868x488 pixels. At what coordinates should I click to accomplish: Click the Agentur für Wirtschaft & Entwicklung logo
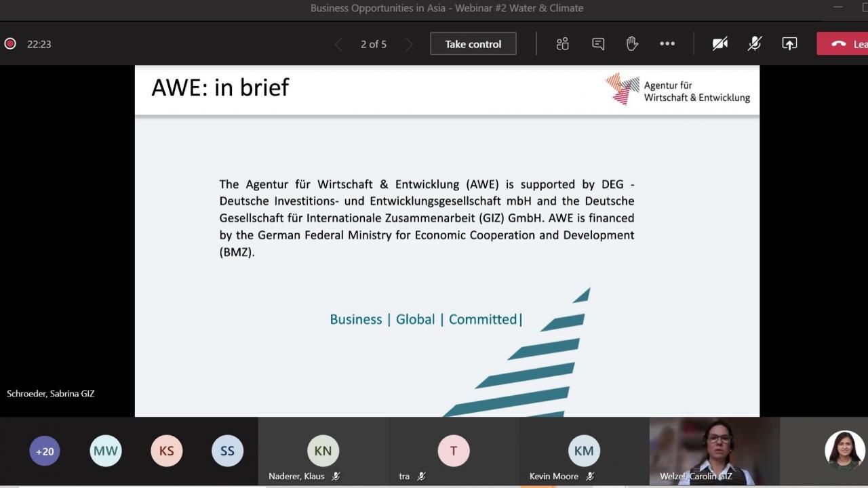coord(677,91)
